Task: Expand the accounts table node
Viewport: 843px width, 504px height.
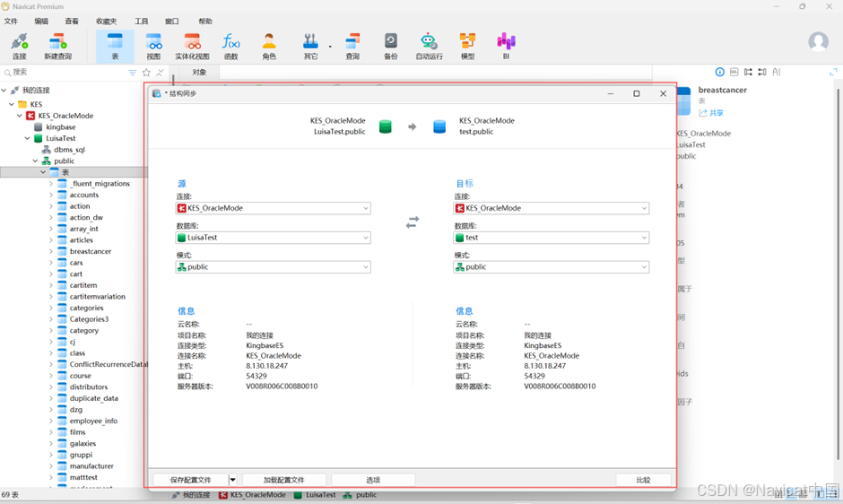Action: coord(52,195)
